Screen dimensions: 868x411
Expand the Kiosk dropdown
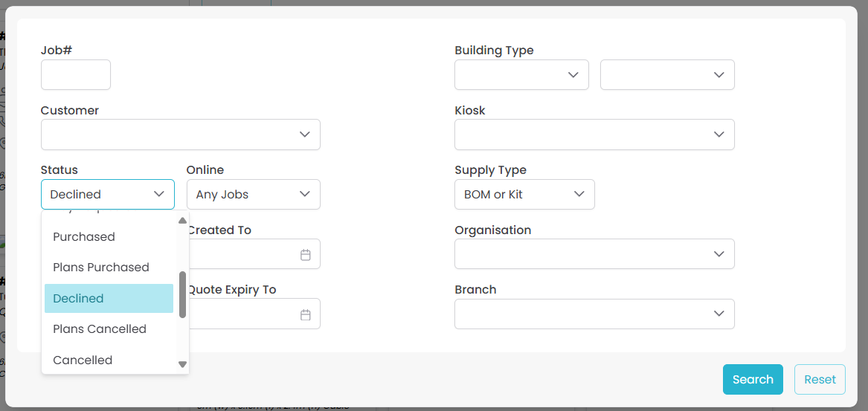tap(594, 135)
